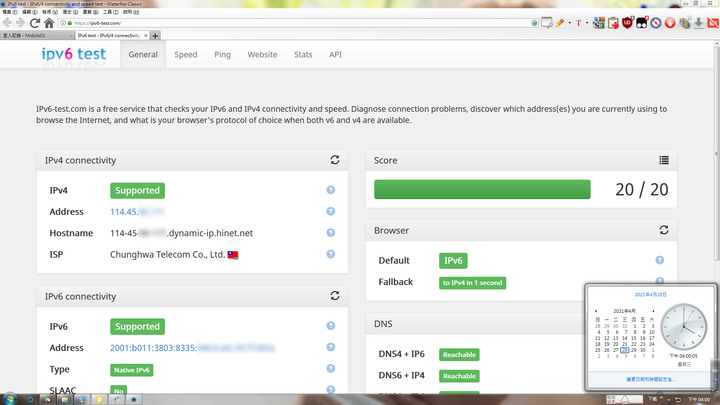Click the Reachable badge for DNS6 + IP4
720x405 pixels.
pyautogui.click(x=459, y=376)
